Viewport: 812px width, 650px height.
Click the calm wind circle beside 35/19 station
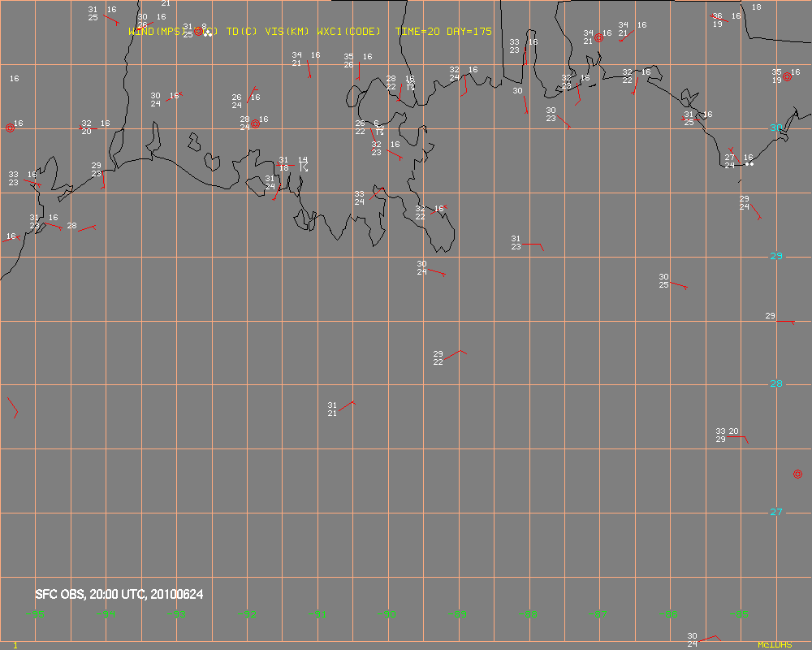[787, 76]
